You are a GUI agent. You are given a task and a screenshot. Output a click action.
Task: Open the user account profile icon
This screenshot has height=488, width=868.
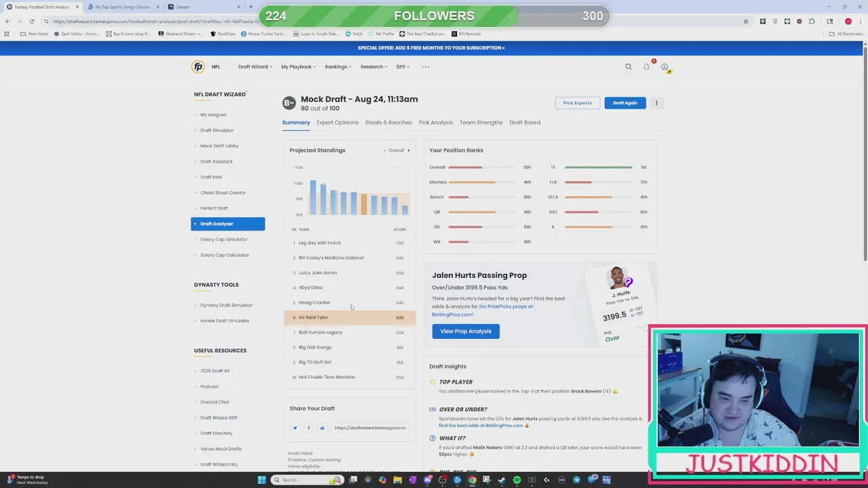click(665, 67)
